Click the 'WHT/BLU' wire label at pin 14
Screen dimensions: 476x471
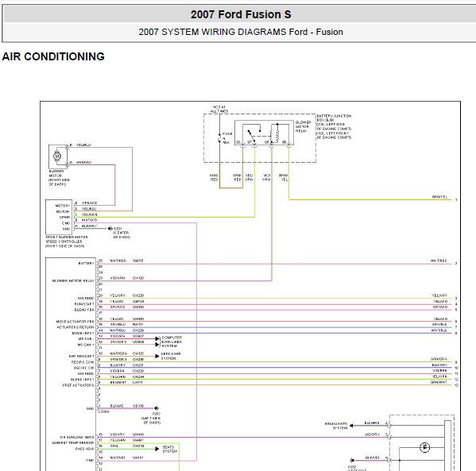click(x=118, y=330)
